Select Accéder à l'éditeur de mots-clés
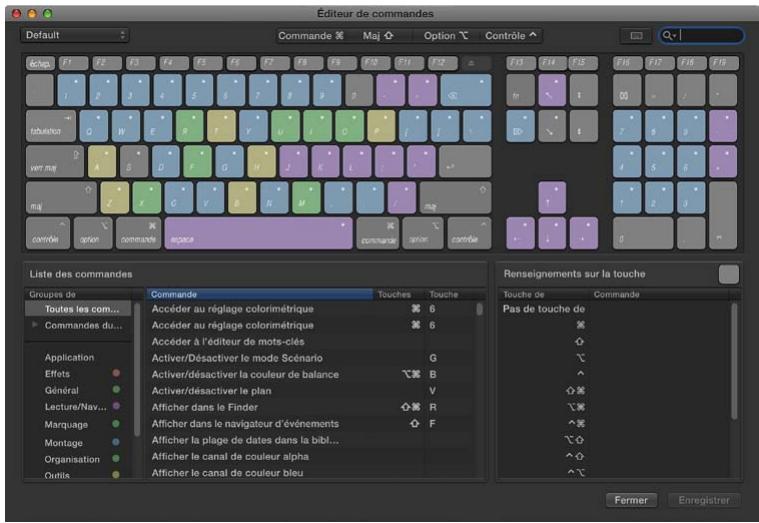759x523 pixels. coord(310,342)
